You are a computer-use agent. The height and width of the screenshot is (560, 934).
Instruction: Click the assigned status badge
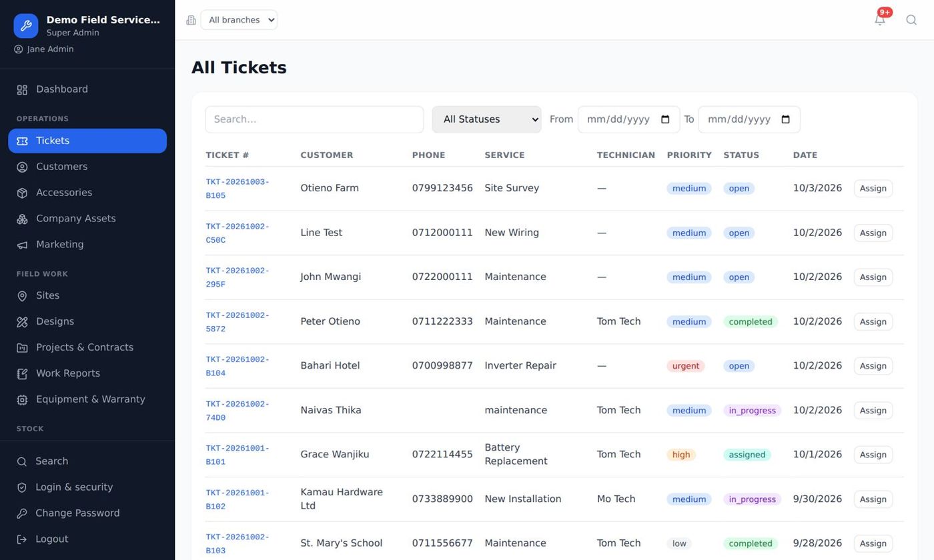tap(747, 455)
